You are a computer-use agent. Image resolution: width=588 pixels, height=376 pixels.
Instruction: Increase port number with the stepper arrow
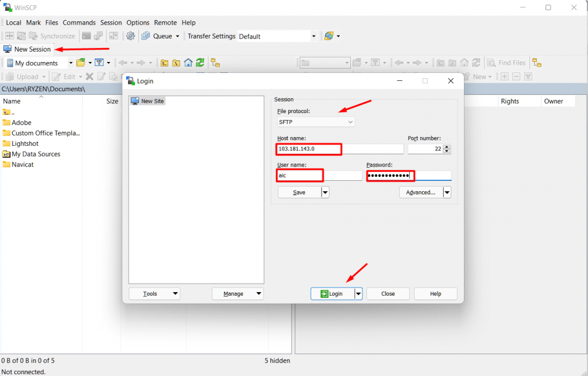pyautogui.click(x=448, y=146)
